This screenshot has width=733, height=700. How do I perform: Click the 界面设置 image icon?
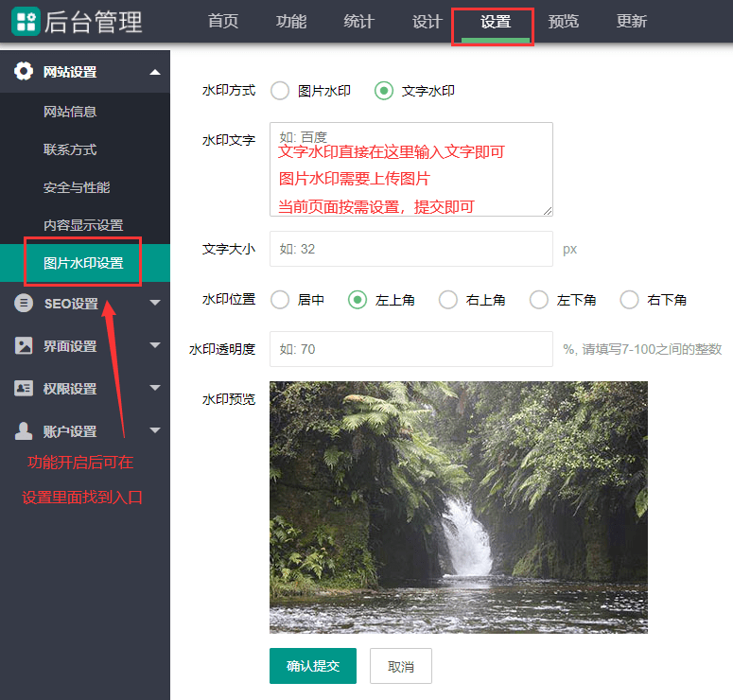24,346
